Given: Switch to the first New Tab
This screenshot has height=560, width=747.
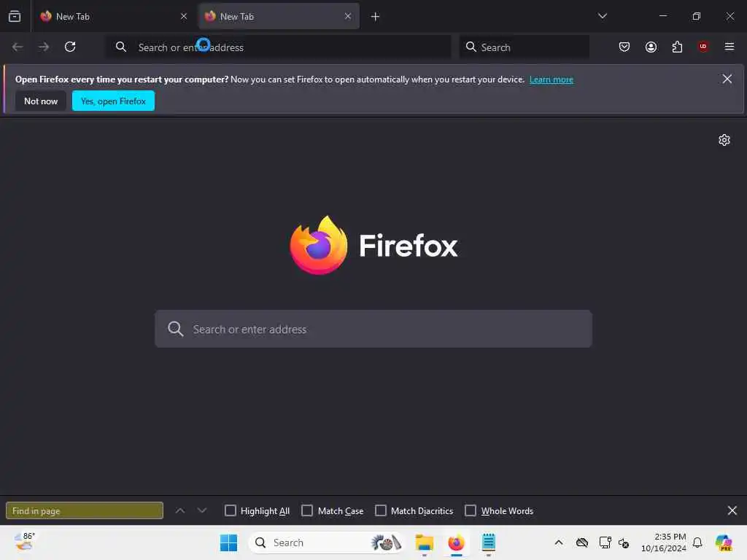Looking at the screenshot, I should click(113, 16).
